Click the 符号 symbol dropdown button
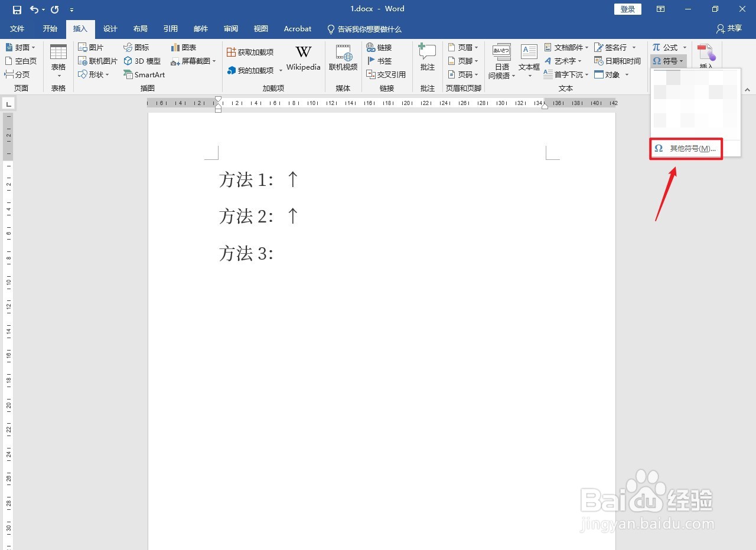 coord(668,61)
